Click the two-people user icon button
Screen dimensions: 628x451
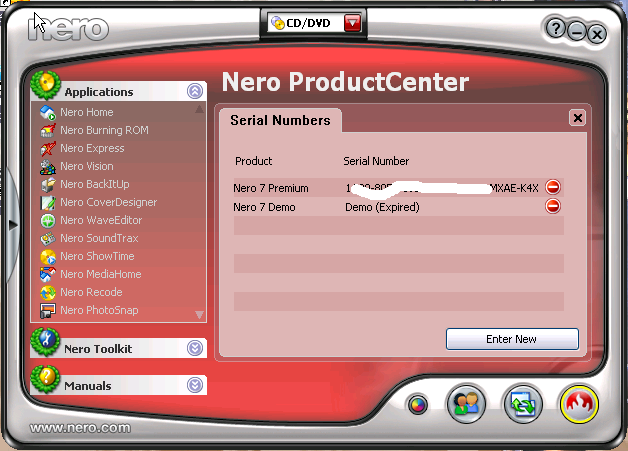pos(466,404)
